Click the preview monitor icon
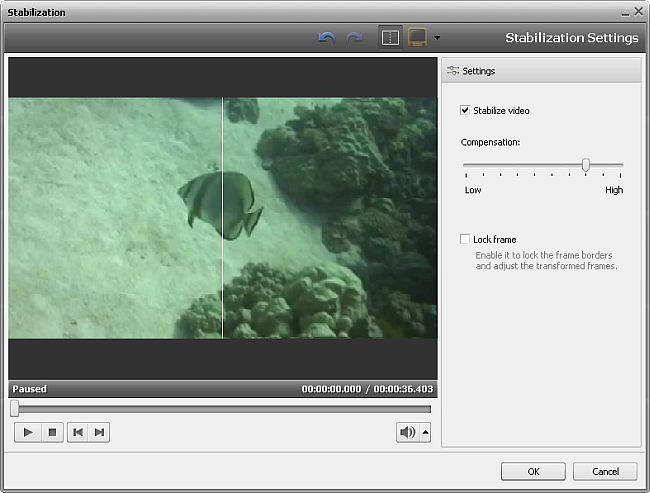This screenshot has width=650, height=493. coord(418,38)
